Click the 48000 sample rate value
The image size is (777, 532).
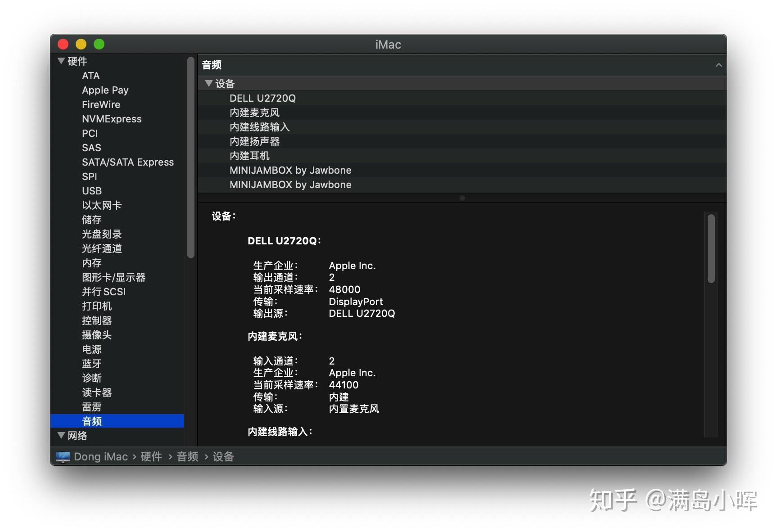(344, 289)
